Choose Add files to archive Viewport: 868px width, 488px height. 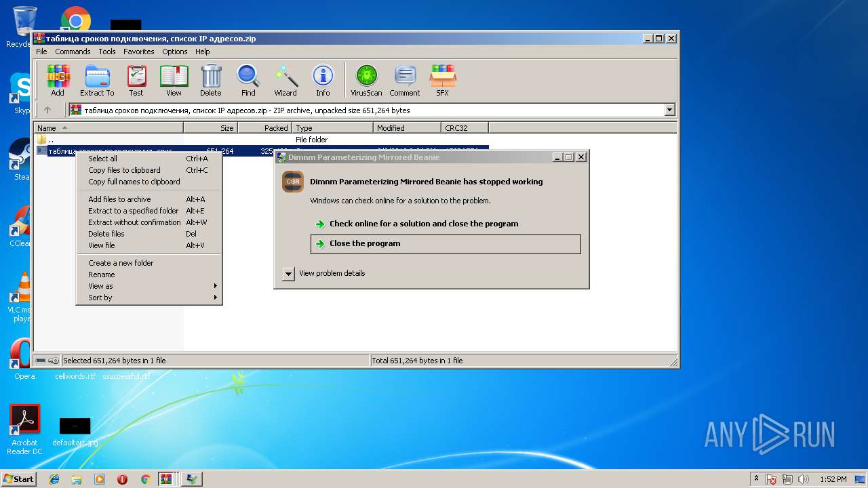pos(149,199)
